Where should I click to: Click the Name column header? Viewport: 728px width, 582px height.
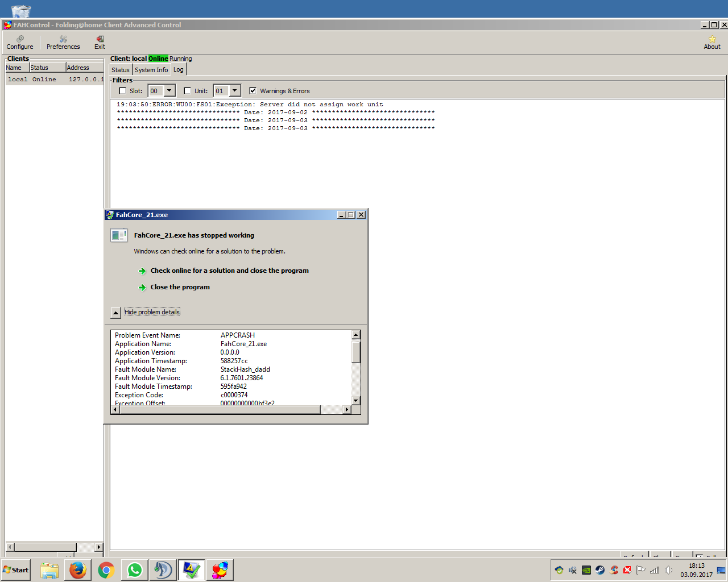(17, 68)
